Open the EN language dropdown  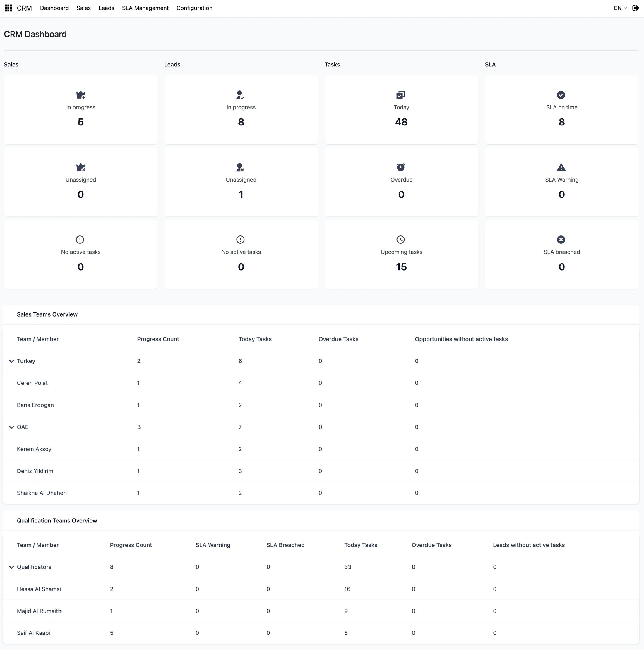pyautogui.click(x=620, y=8)
